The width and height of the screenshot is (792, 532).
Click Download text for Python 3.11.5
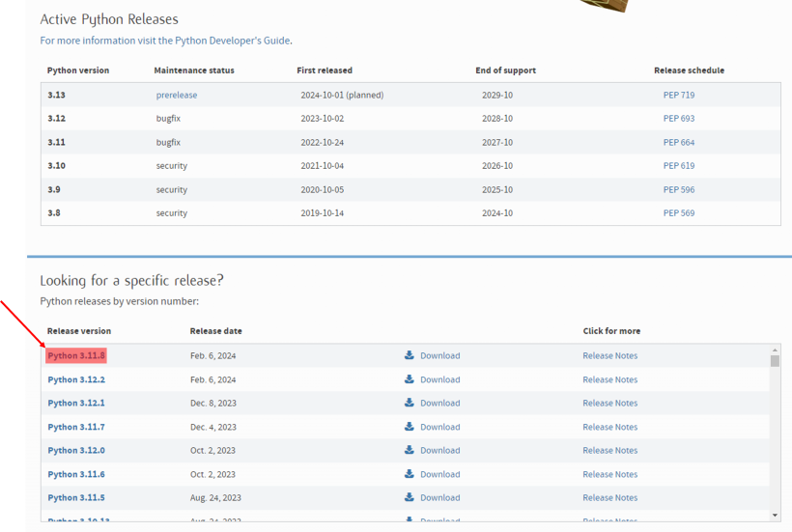click(x=439, y=497)
